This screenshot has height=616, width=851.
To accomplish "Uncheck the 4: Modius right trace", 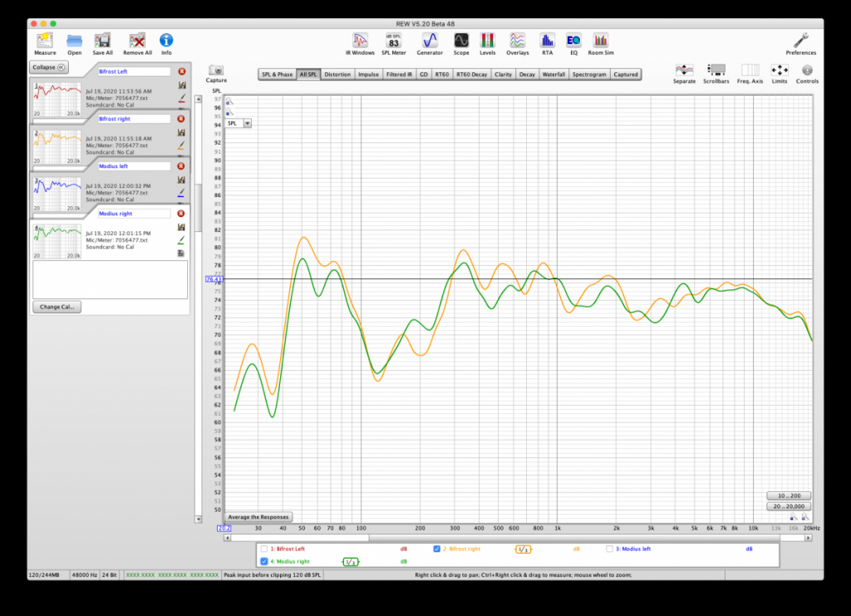I will coord(263,562).
